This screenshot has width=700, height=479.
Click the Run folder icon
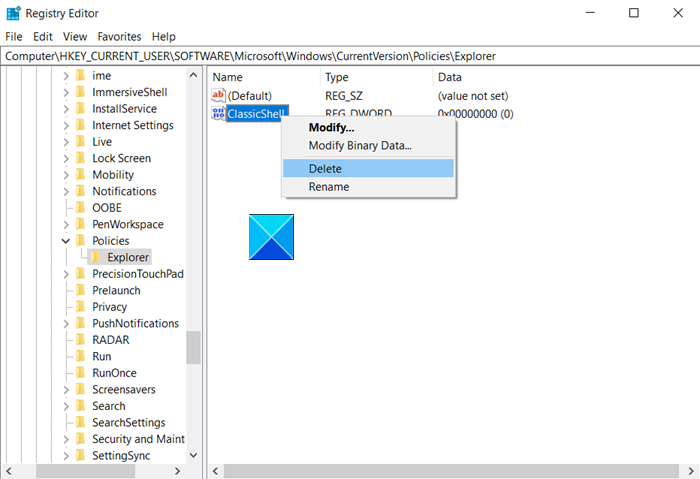(81, 356)
